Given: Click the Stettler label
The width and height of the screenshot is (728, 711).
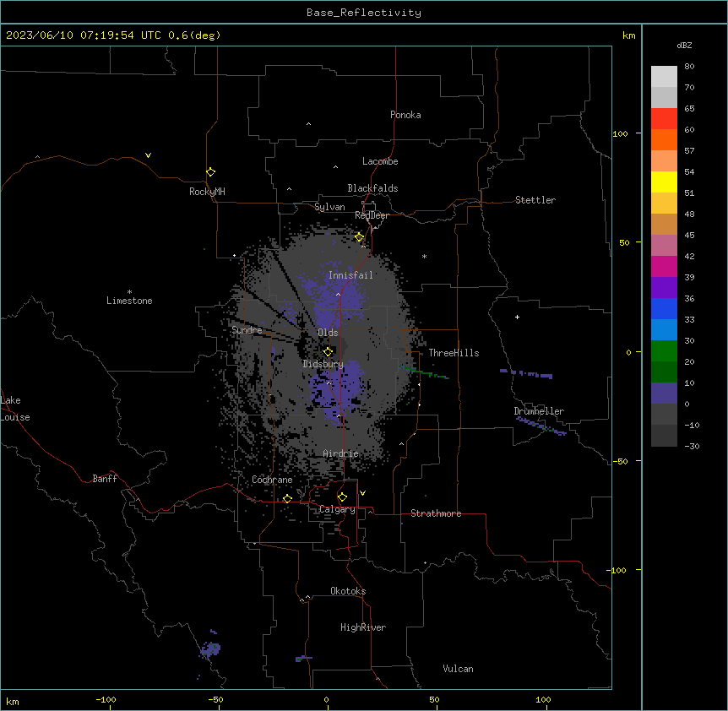Looking at the screenshot, I should point(535,200).
